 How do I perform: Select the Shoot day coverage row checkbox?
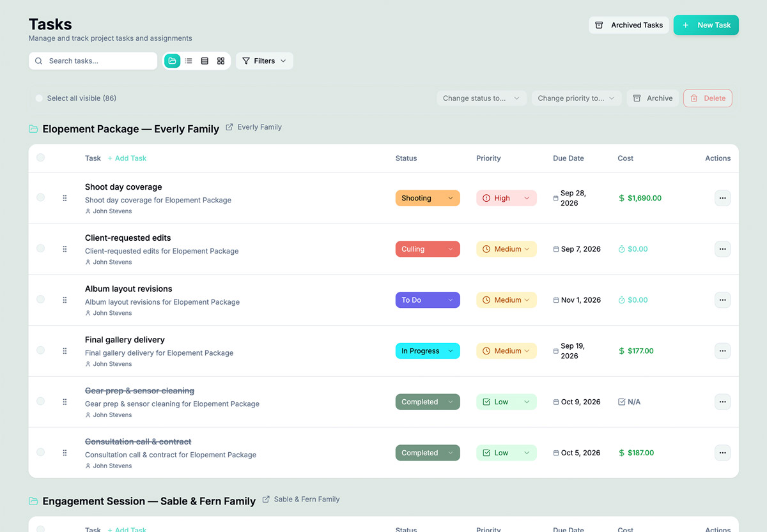coord(40,197)
